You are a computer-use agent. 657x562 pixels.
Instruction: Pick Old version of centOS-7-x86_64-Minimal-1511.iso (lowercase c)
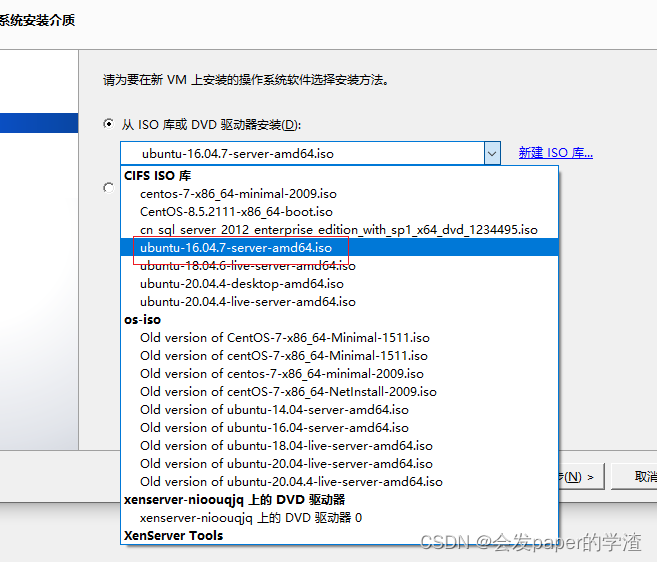(339, 356)
